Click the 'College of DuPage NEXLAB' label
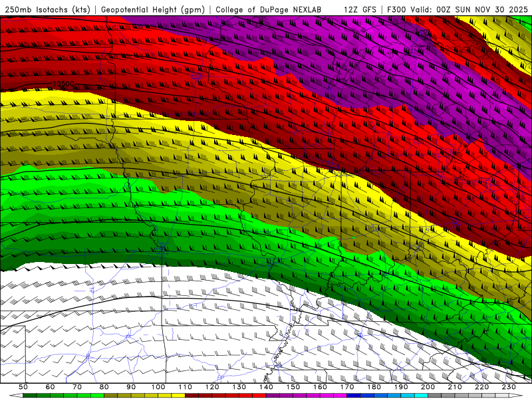The height and width of the screenshot is (399, 532). (269, 9)
